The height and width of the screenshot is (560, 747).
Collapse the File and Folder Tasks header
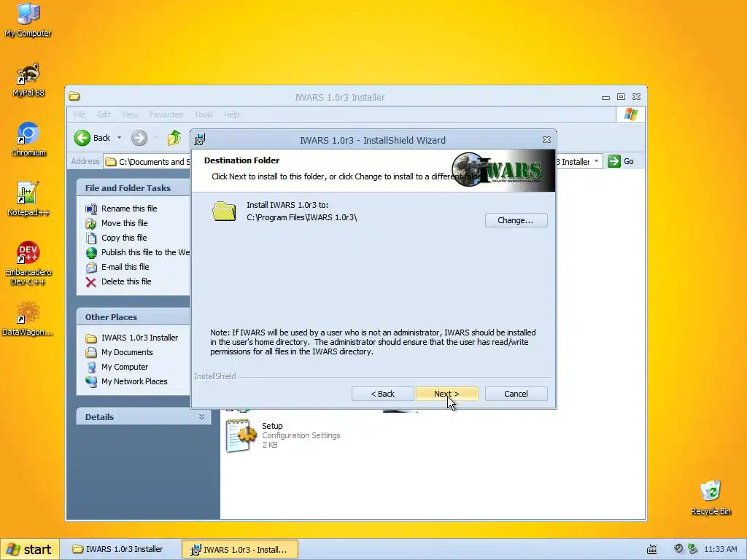coord(133,188)
